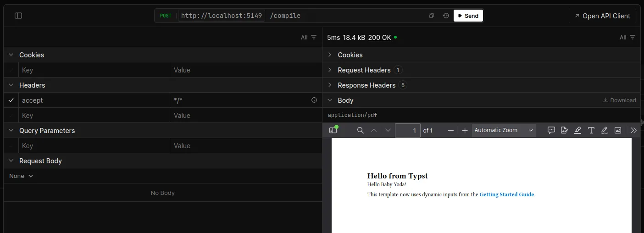
Task: Copy the request URL
Action: [x=432, y=16]
